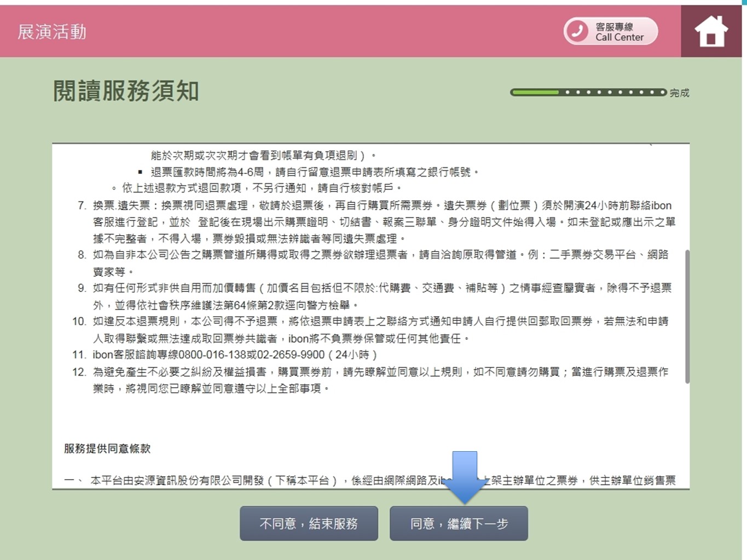Click item 8 about 二手票券交易平台

(x=380, y=262)
